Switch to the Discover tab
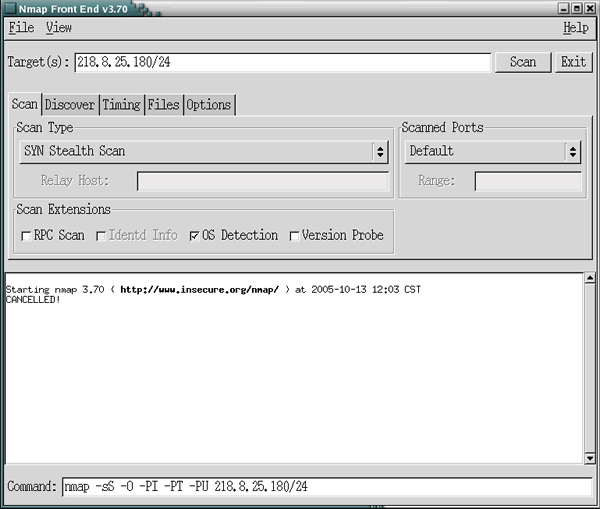The height and width of the screenshot is (509, 600). (x=70, y=104)
